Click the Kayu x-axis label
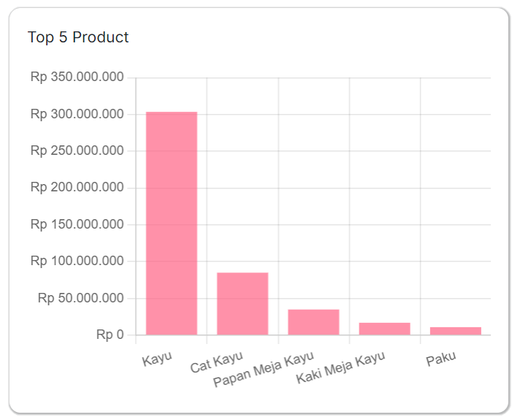This screenshot has width=520, height=420. pos(157,359)
